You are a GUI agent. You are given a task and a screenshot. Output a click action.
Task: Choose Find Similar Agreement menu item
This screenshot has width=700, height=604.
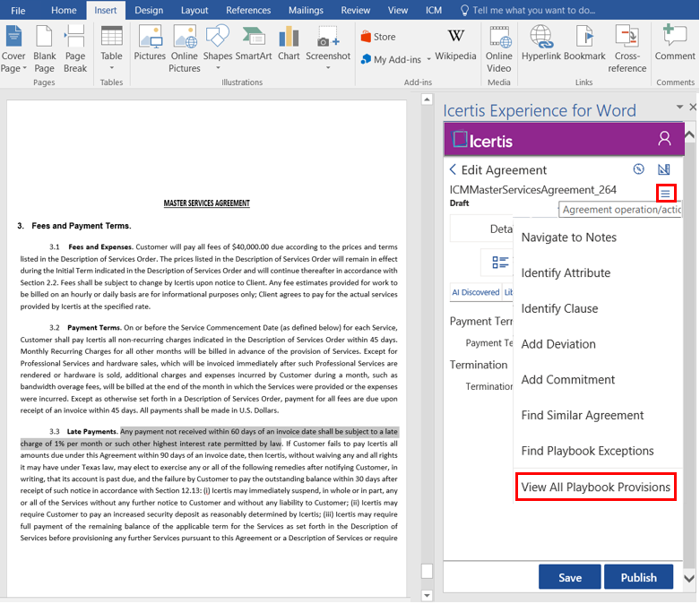pos(583,415)
